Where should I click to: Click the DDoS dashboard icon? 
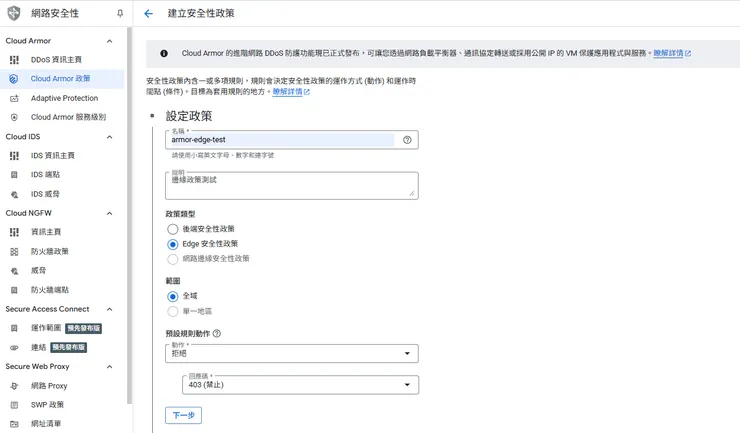[14, 60]
